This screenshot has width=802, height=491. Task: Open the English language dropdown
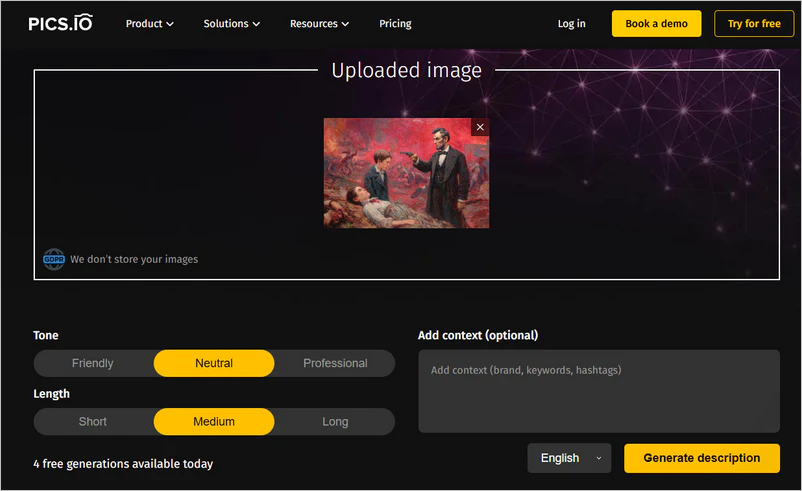[x=569, y=458]
